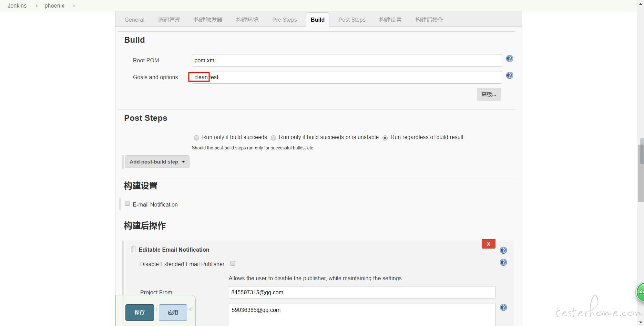Switch to the Pre Steps tab

[284, 20]
